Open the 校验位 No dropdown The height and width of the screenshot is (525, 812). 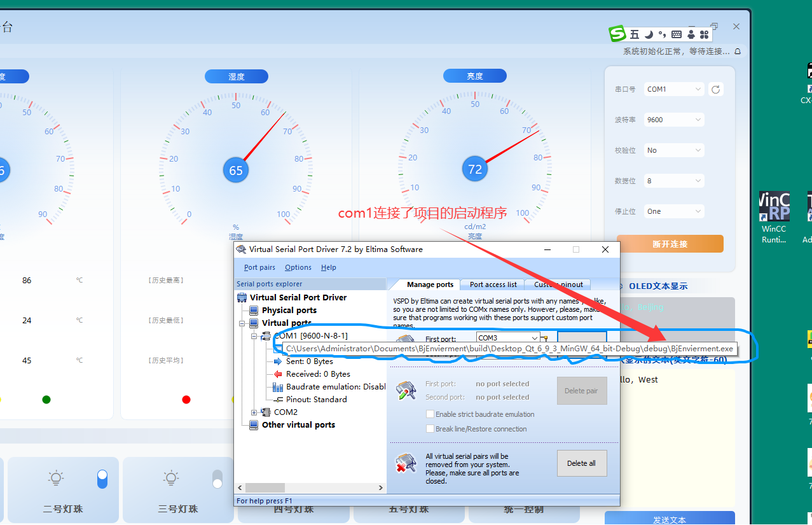(x=674, y=150)
